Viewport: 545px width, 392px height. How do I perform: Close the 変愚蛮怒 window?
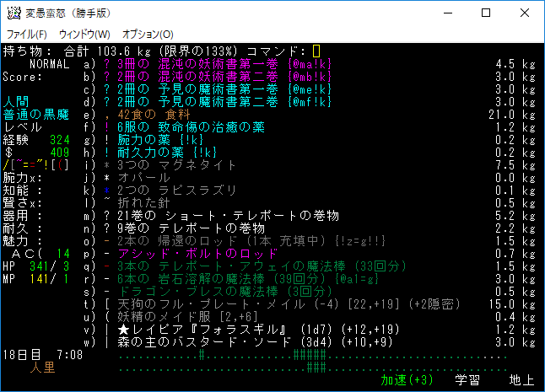pos(524,13)
